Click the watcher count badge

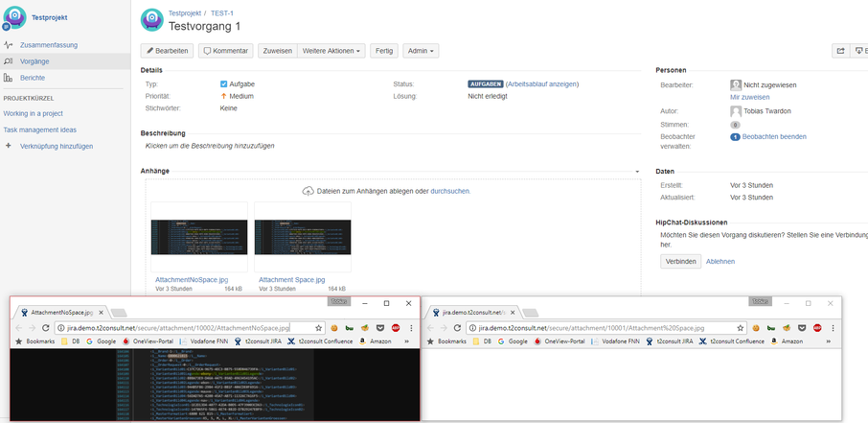pos(735,137)
